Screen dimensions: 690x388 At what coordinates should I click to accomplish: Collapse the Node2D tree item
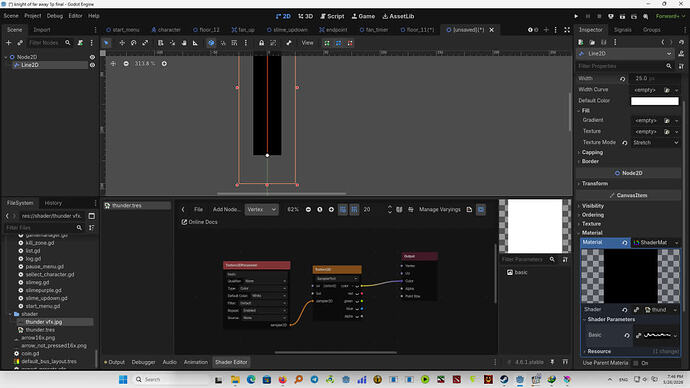pyautogui.click(x=6, y=57)
